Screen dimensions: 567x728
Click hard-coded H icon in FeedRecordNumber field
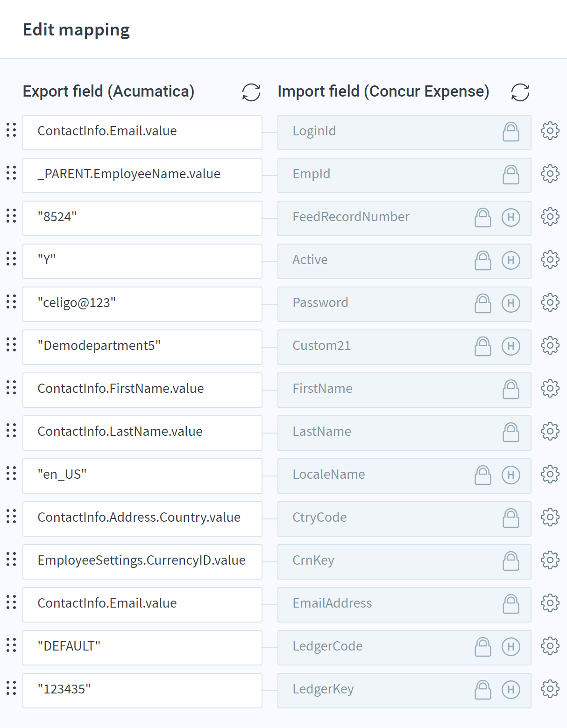point(511,217)
